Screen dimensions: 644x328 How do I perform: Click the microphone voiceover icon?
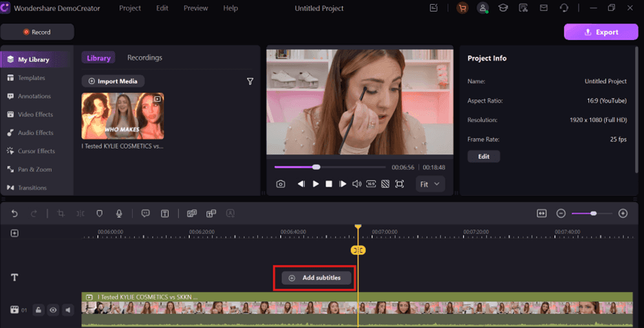[x=118, y=214]
